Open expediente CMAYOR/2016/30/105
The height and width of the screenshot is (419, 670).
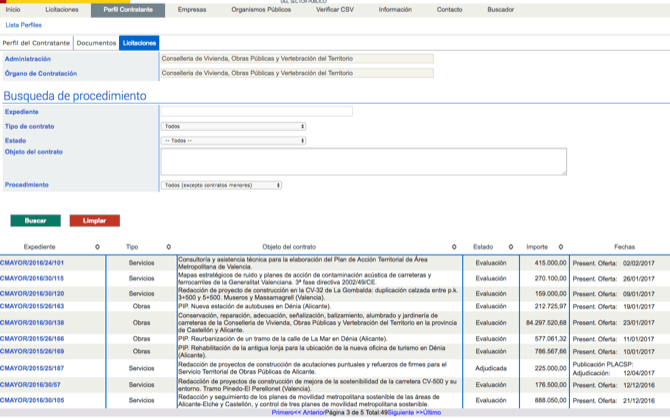coord(32,400)
